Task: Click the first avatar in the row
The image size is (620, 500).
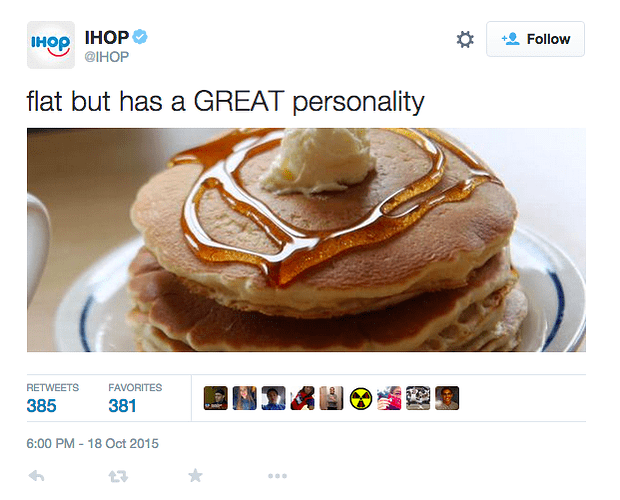Action: 216,398
